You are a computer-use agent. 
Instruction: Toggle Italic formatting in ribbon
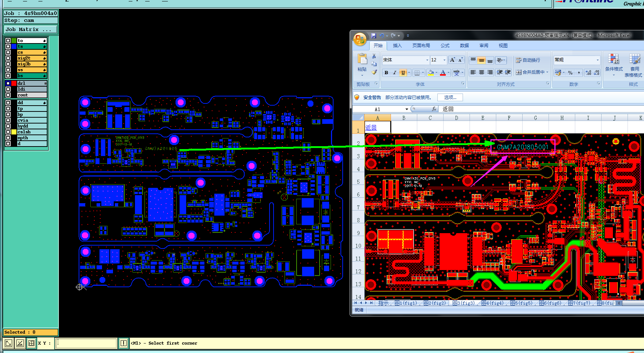tap(395, 73)
